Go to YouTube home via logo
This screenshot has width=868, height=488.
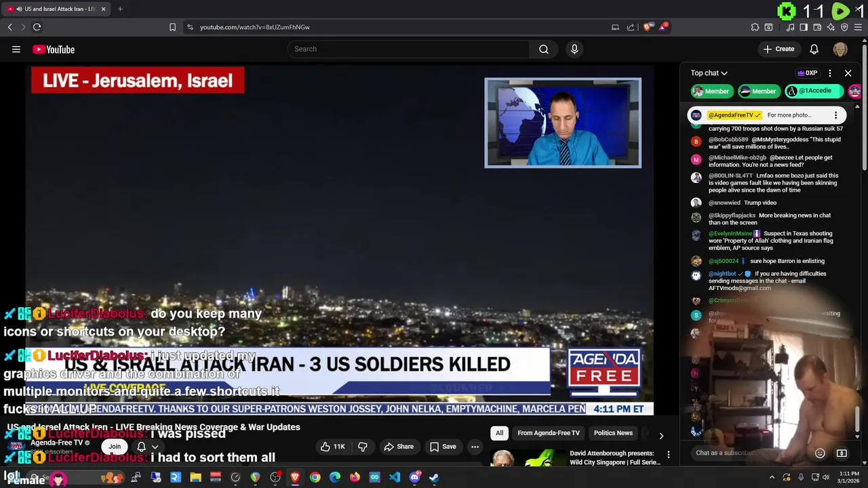pos(54,49)
